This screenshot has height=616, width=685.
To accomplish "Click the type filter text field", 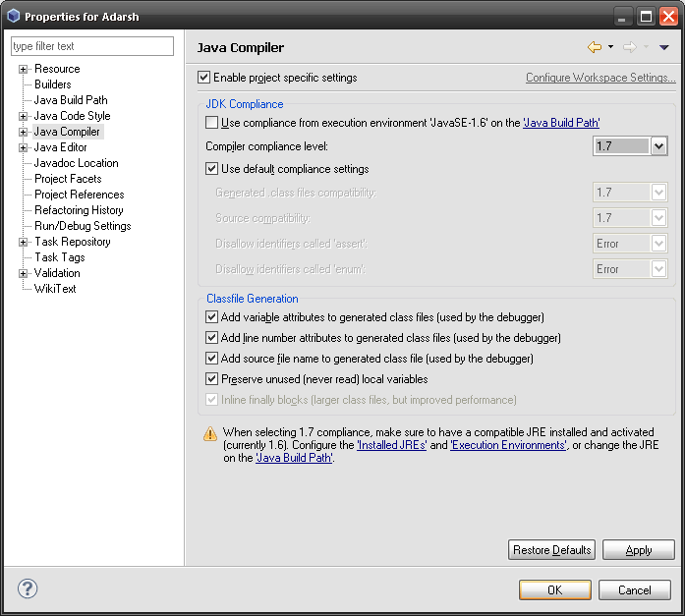I will [x=91, y=46].
